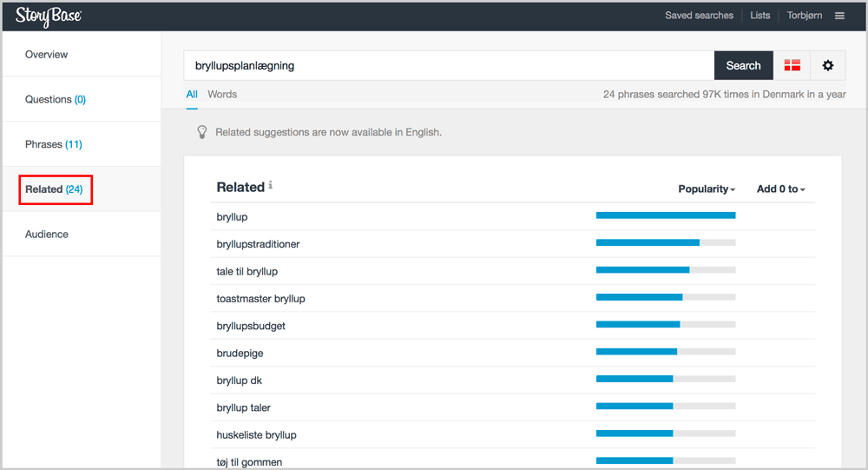The image size is (868, 470).
Task: Open Saved searches link
Action: click(x=699, y=16)
